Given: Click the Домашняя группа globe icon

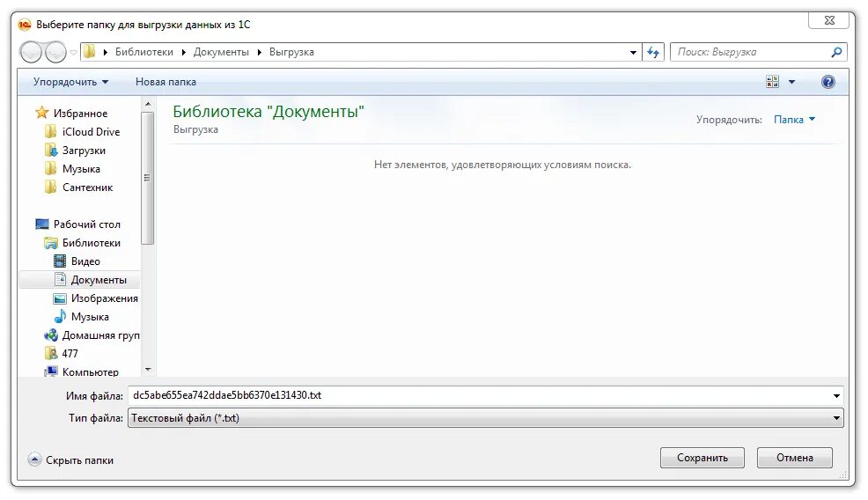Looking at the screenshot, I should pyautogui.click(x=51, y=335).
